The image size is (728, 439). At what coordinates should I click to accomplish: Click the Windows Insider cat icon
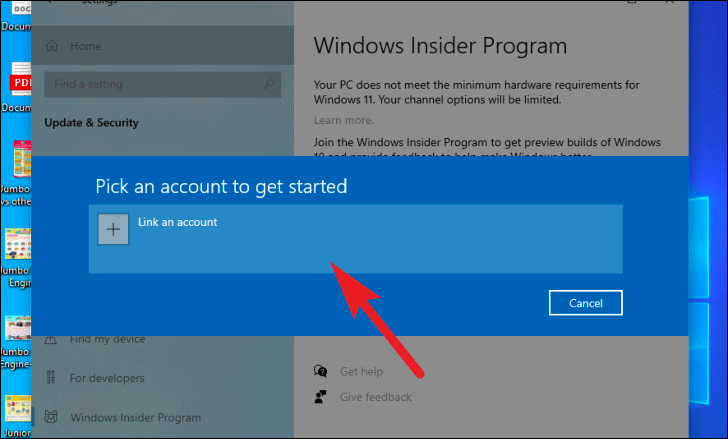[51, 417]
